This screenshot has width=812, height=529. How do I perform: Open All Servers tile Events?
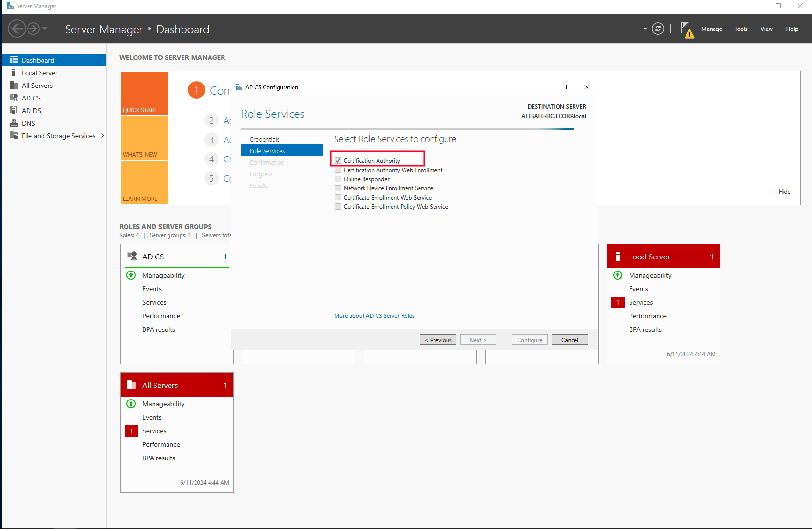click(x=152, y=417)
